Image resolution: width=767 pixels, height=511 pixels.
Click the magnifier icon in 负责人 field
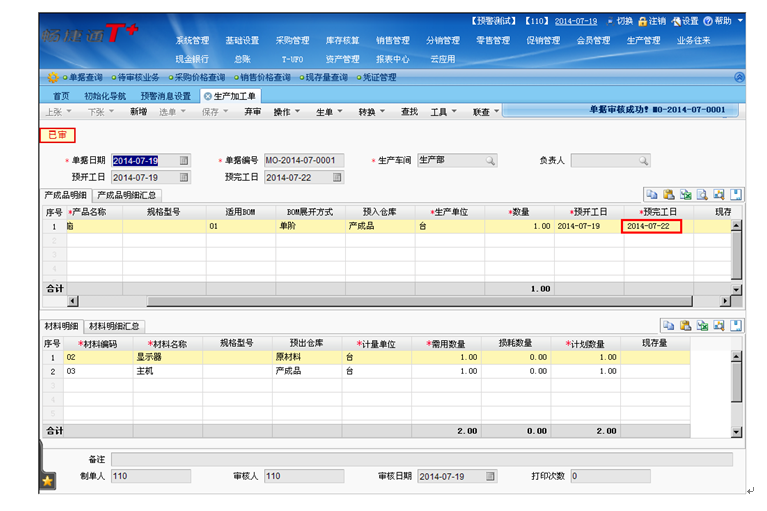[x=642, y=160]
